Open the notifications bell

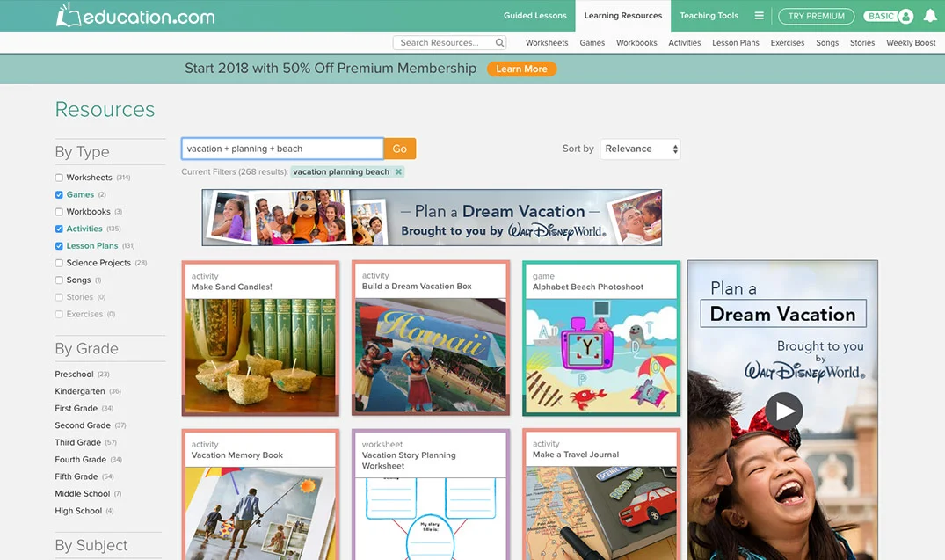coord(930,16)
